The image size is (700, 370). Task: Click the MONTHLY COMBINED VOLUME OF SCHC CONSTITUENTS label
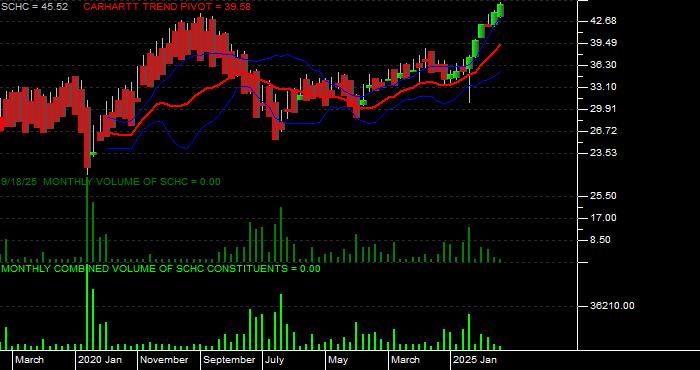pos(161,269)
